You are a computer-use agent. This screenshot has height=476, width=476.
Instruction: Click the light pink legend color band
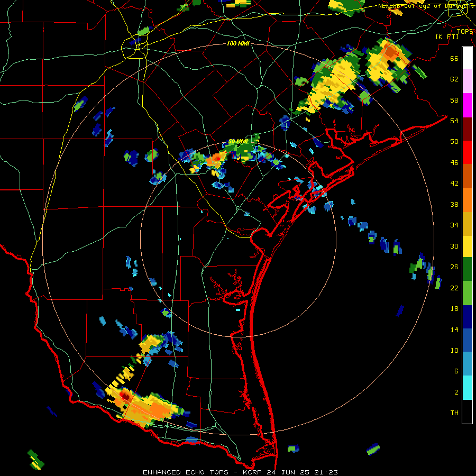[x=467, y=81]
